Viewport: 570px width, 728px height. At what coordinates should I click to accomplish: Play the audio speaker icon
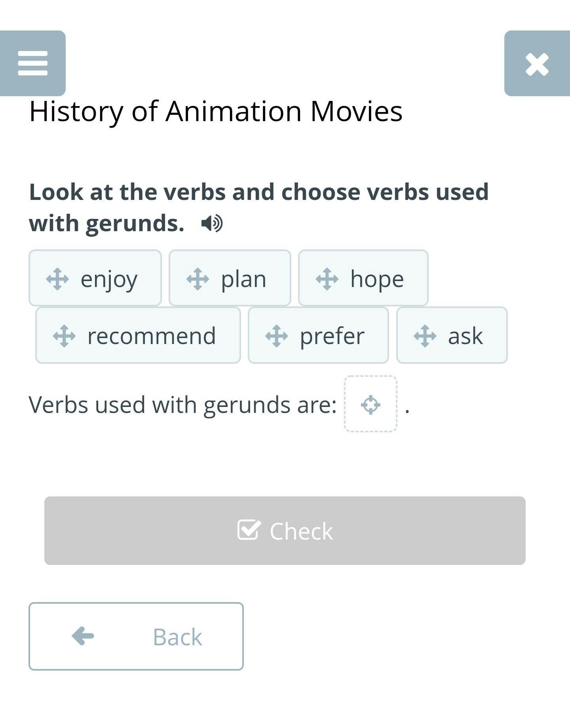pyautogui.click(x=212, y=224)
